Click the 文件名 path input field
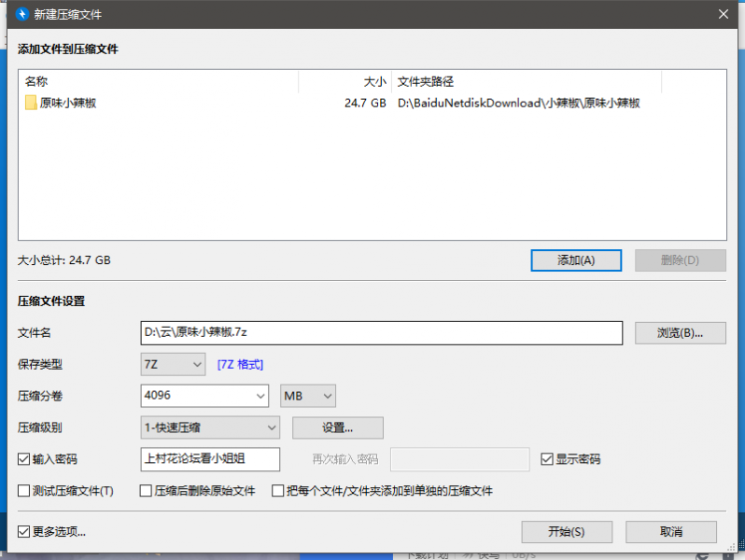The image size is (745, 560). click(381, 332)
